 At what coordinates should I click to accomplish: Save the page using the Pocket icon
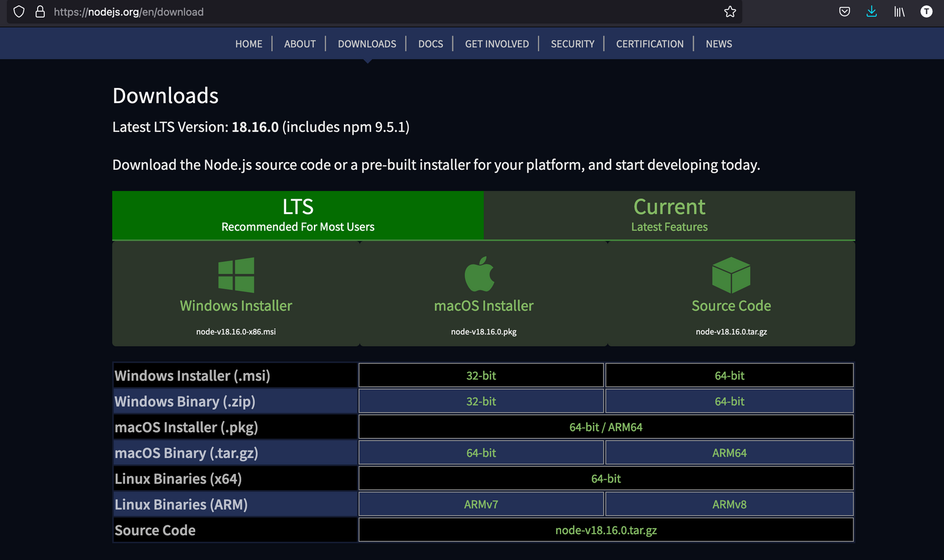[x=844, y=12]
